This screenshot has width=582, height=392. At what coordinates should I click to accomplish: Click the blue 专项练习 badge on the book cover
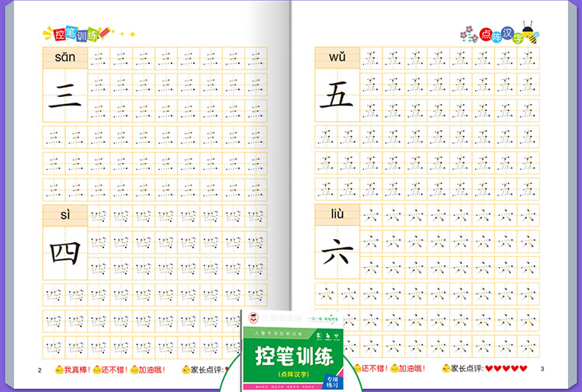coord(333,381)
